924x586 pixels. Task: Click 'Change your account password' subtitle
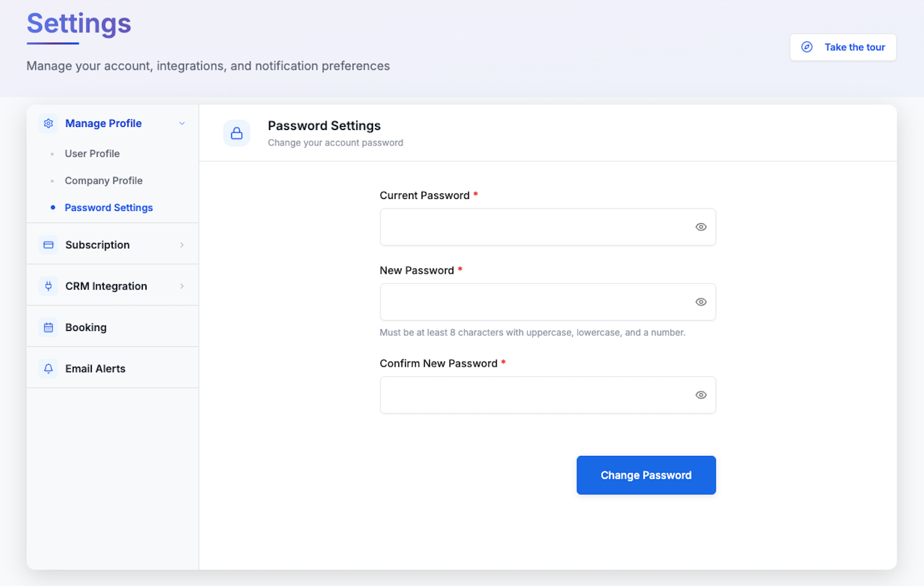pyautogui.click(x=335, y=143)
